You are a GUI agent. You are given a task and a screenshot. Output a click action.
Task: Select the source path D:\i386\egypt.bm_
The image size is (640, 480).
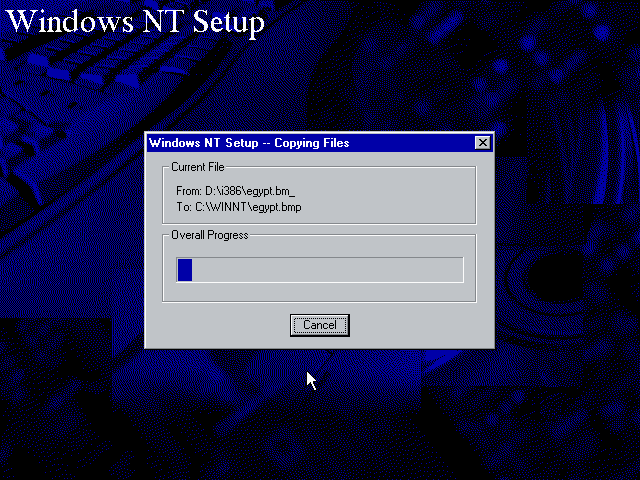point(252,190)
